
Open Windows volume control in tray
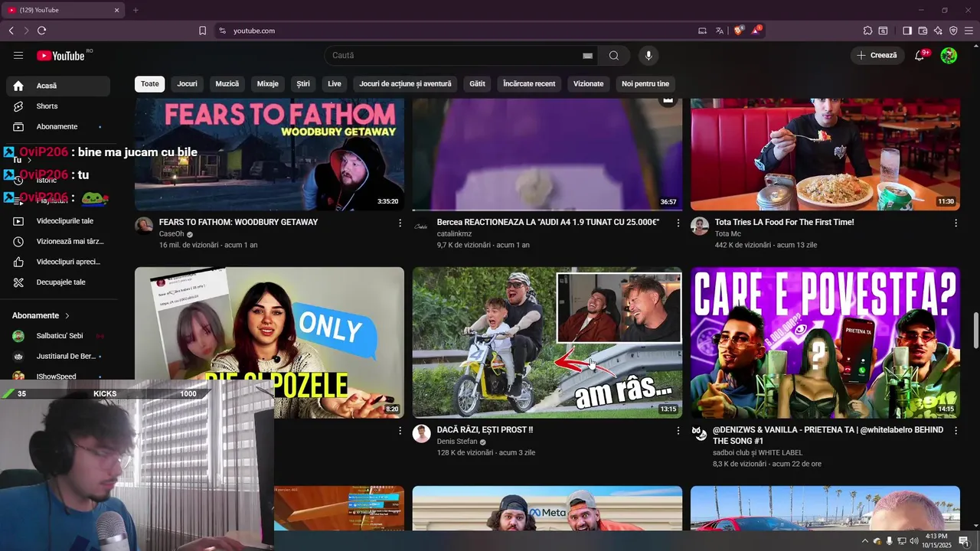tap(914, 541)
